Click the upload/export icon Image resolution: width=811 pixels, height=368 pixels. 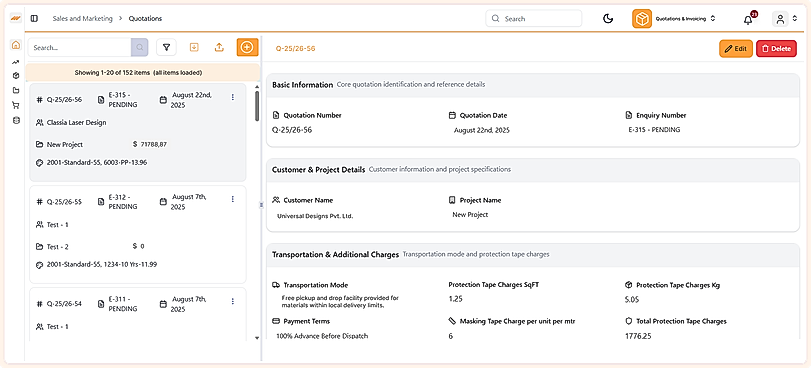(x=219, y=47)
